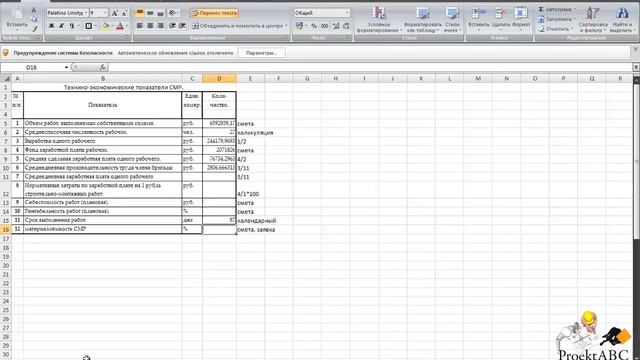
Task: Decrease decimal places
Action: click(x=346, y=26)
